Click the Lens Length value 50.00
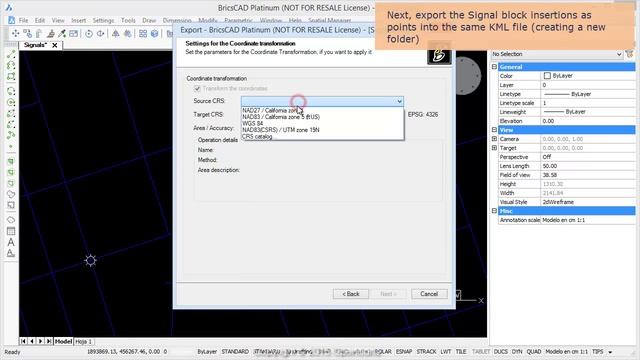640x360 pixels. point(588,166)
